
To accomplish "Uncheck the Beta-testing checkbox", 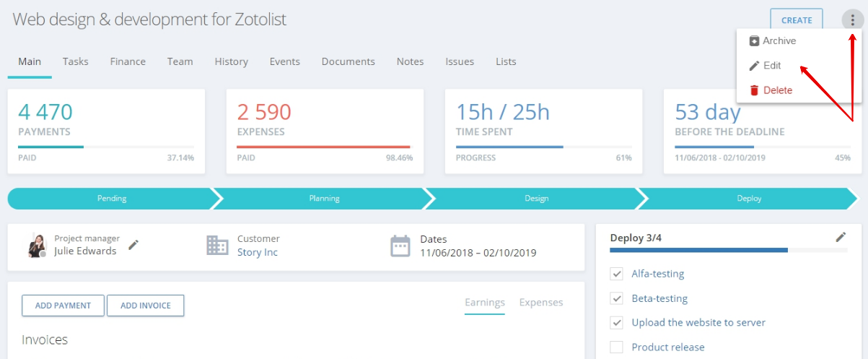I will click(616, 298).
